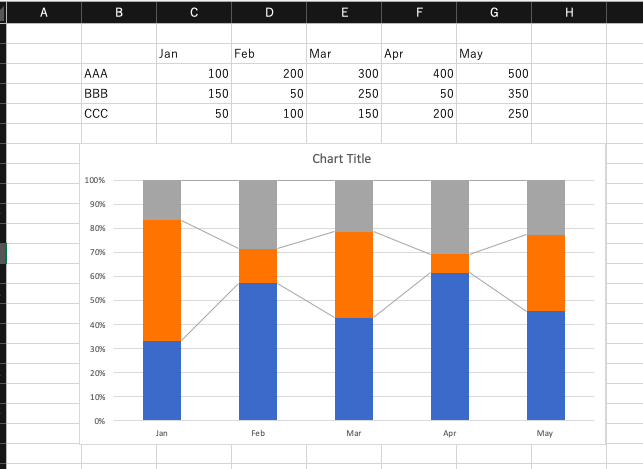The image size is (643, 469).
Task: Click the Jan header cell in the table
Action: coord(193,54)
